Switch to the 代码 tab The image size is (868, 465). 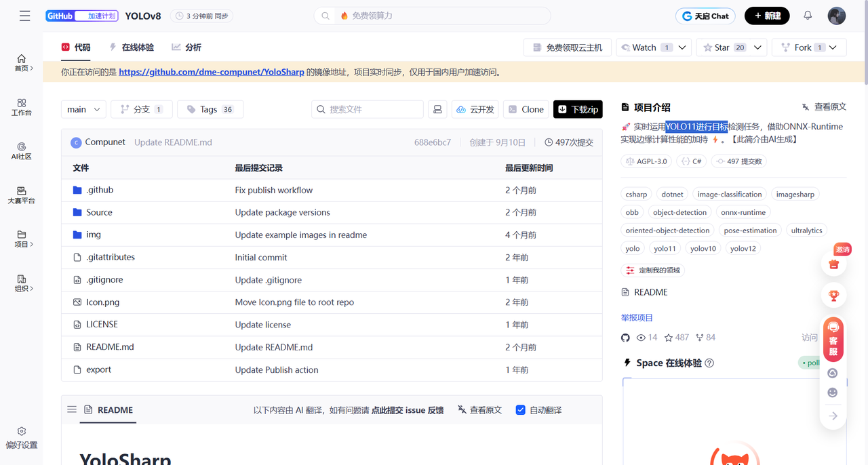(75, 47)
